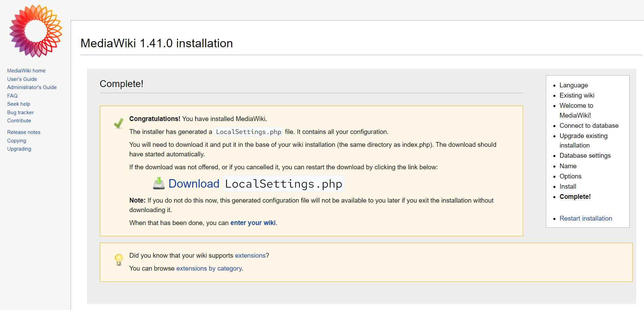Image resolution: width=644 pixels, height=310 pixels.
Task: Follow the 'enter your wiki' link
Action: [x=253, y=223]
